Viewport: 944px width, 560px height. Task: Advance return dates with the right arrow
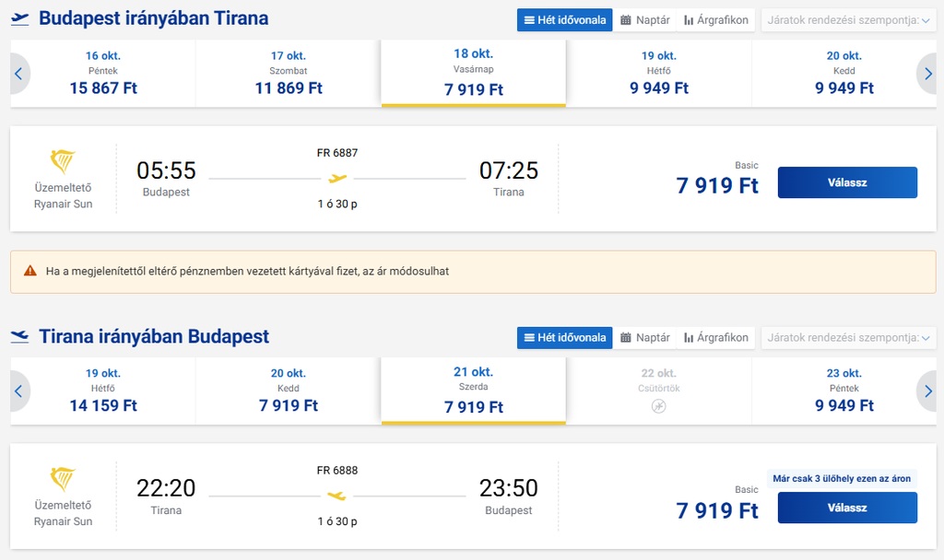pos(927,391)
